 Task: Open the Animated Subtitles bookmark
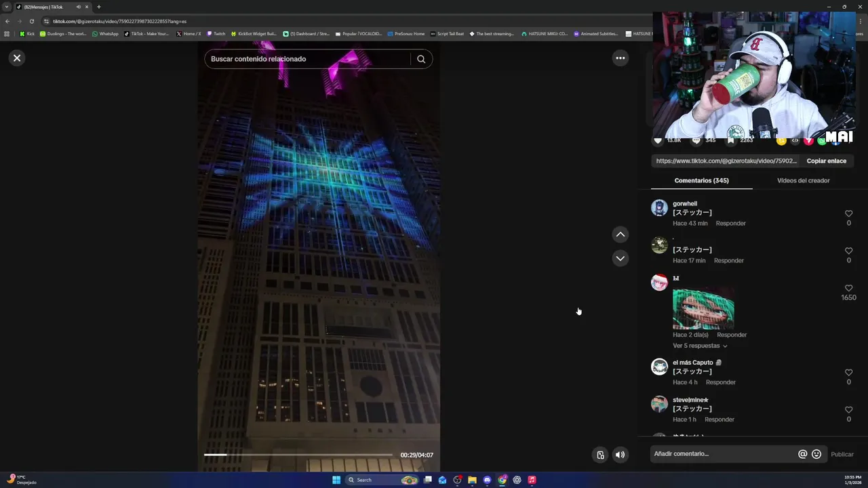click(x=596, y=34)
